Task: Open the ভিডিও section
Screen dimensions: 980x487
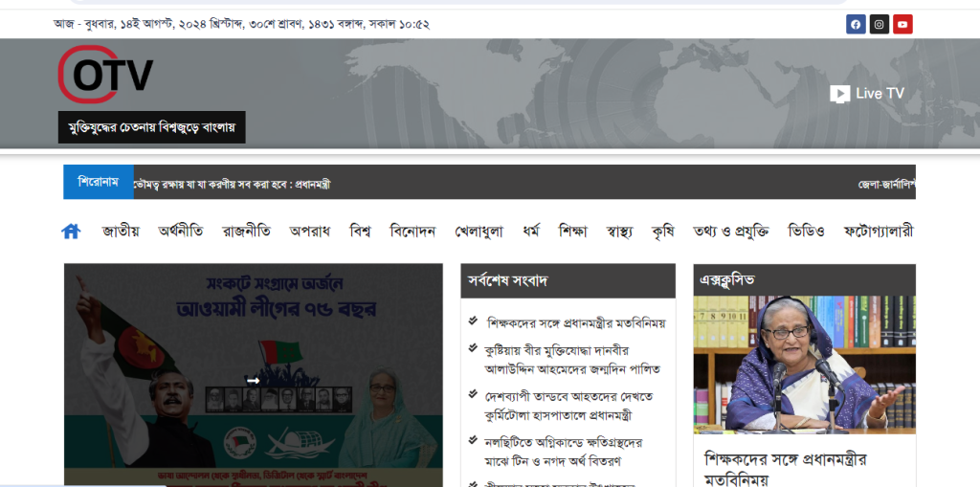Action: click(806, 232)
